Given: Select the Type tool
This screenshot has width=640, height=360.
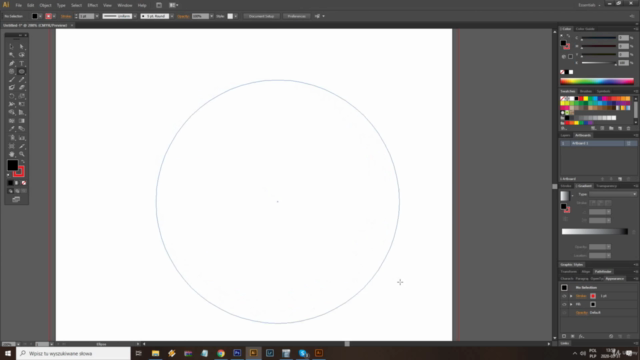Looking at the screenshot, I should pos(22,63).
